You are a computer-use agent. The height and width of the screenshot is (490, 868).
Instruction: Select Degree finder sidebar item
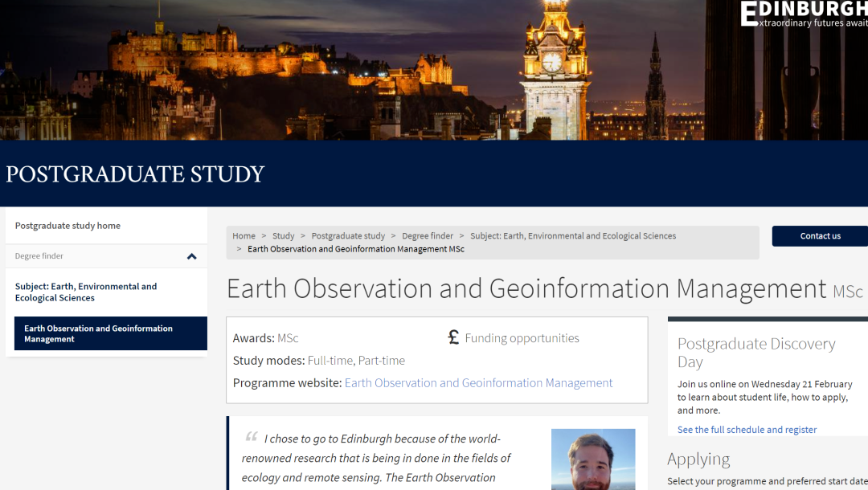pos(106,256)
